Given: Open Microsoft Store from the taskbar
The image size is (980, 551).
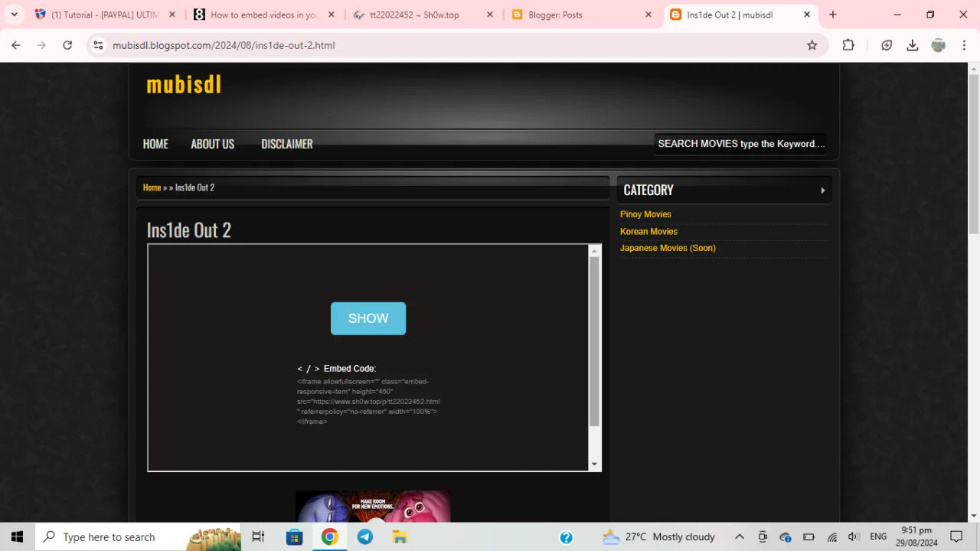Looking at the screenshot, I should [295, 537].
